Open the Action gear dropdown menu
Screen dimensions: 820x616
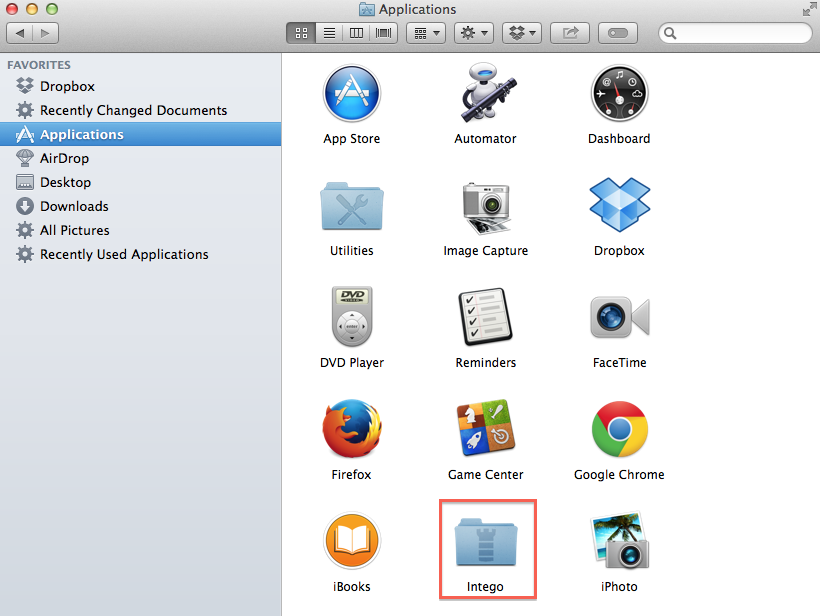pyautogui.click(x=474, y=33)
